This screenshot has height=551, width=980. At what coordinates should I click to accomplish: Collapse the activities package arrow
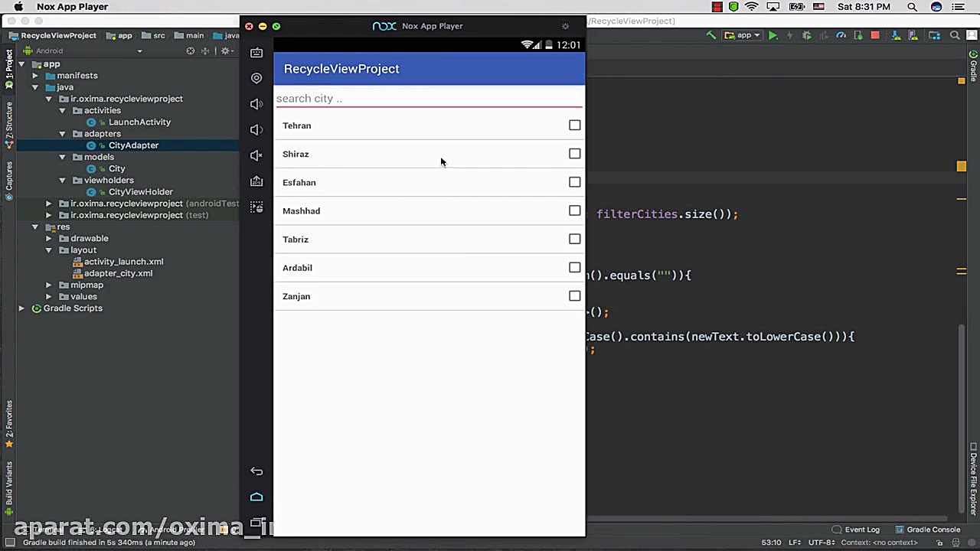point(63,110)
